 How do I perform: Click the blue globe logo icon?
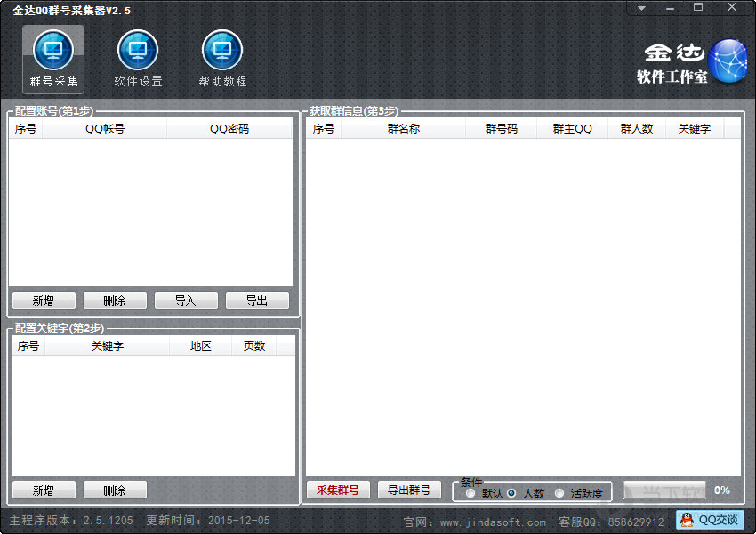729,61
